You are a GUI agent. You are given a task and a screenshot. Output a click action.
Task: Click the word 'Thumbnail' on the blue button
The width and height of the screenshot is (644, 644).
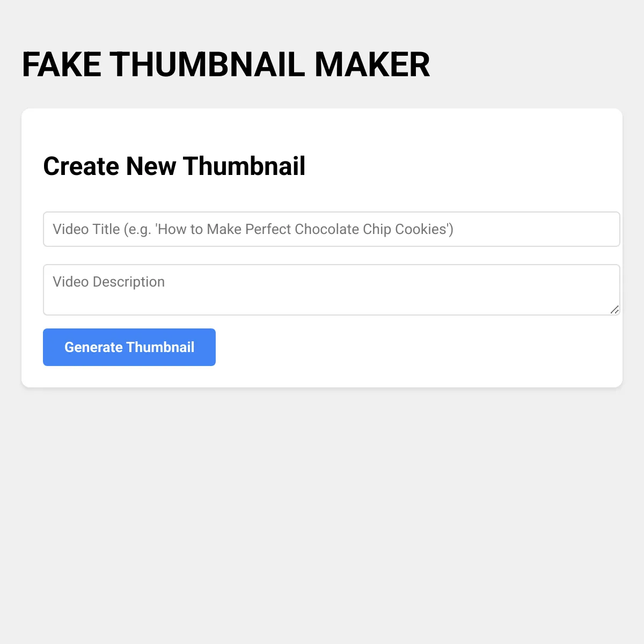pyautogui.click(x=160, y=347)
